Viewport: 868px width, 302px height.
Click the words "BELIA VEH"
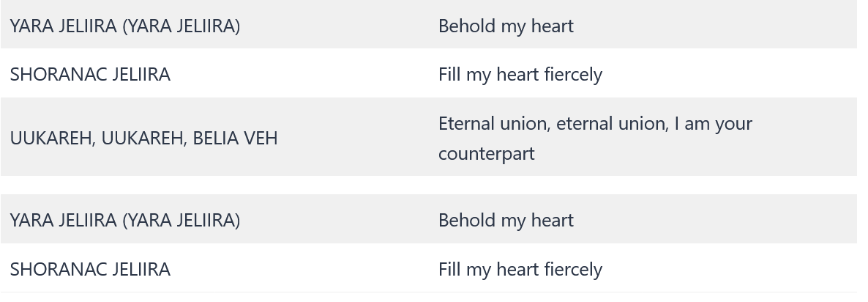click(x=235, y=138)
